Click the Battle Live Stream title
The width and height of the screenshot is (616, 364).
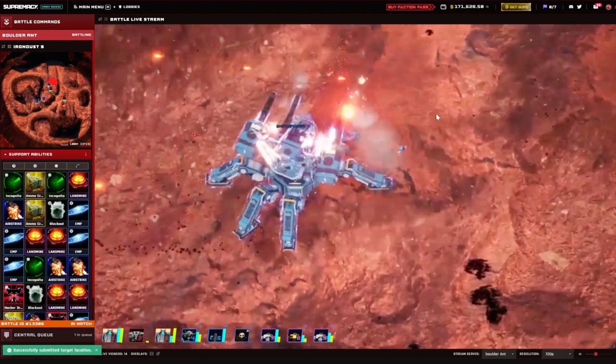pyautogui.click(x=137, y=19)
